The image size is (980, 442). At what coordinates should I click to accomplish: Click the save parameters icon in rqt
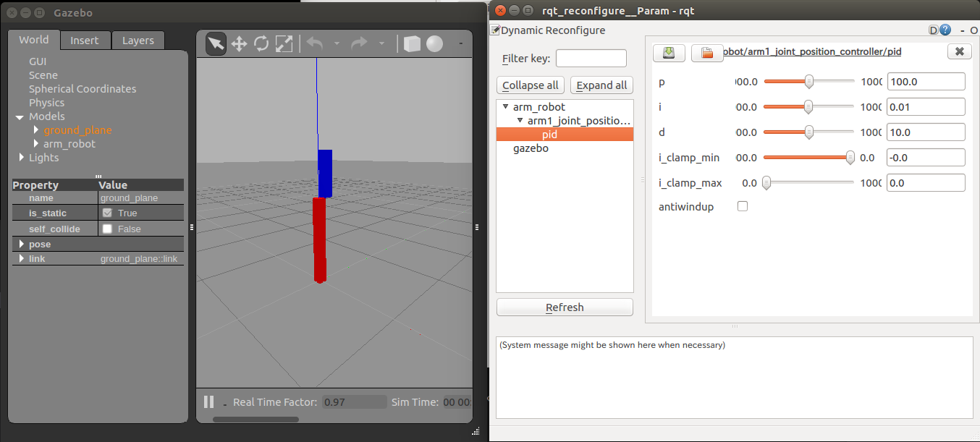[668, 52]
